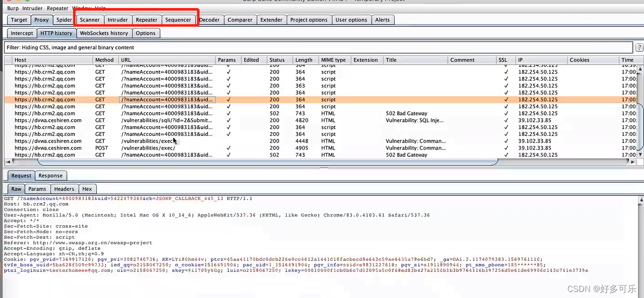The image size is (644, 298).
Task: Sort by the Cookies column header
Action: pos(594,60)
